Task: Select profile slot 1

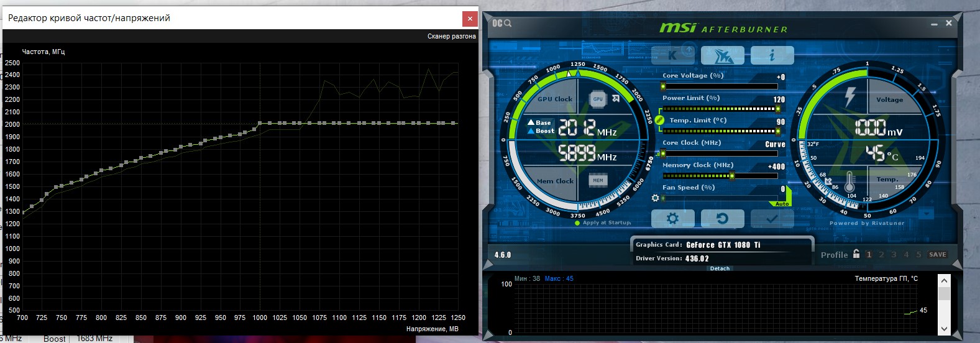Action: click(x=869, y=254)
